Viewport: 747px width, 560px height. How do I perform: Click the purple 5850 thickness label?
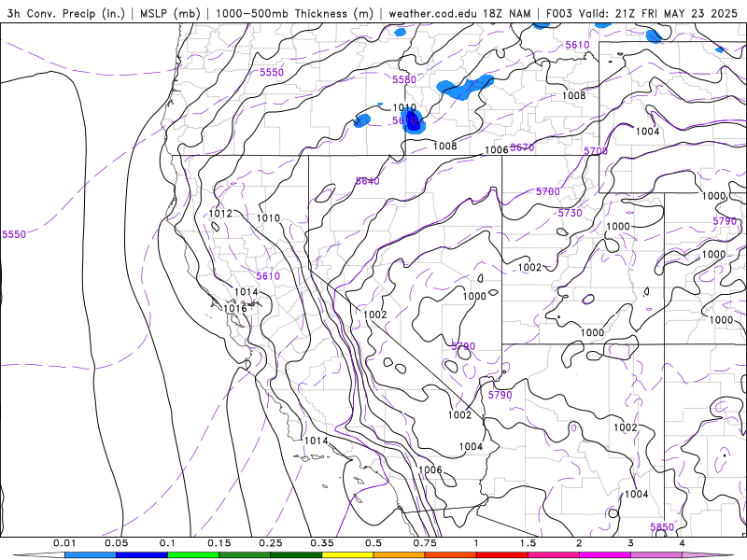tap(662, 527)
